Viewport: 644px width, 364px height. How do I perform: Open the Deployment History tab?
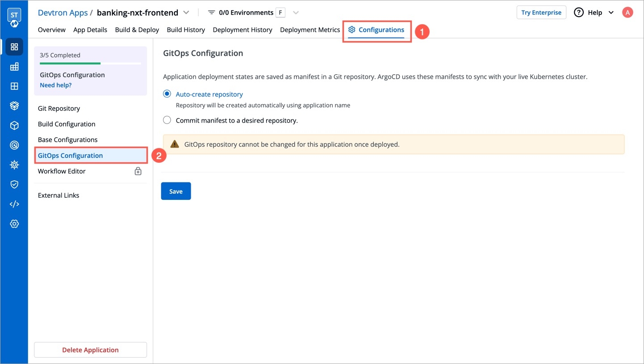pos(243,30)
